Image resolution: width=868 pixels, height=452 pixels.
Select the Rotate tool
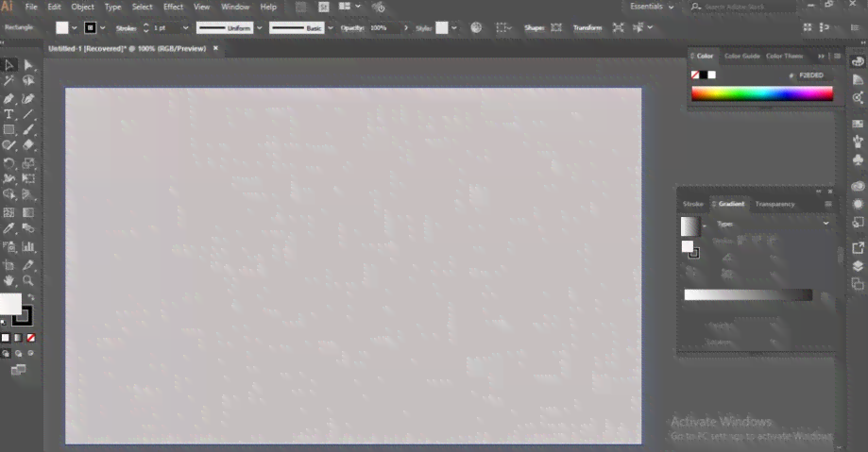[x=9, y=163]
